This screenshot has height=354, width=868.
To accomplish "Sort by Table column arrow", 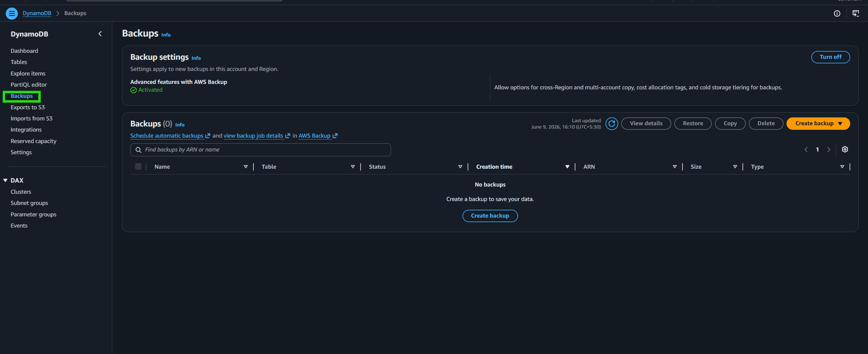I will click(353, 167).
